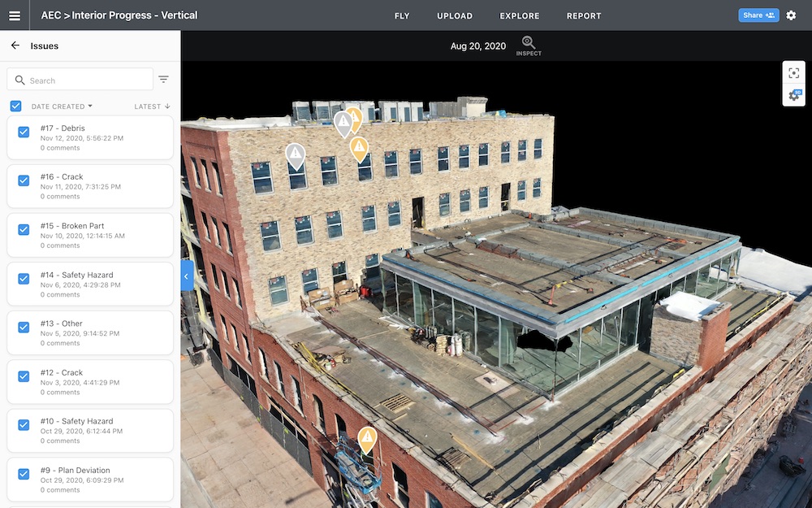This screenshot has height=508, width=812.
Task: Open the hamburger main menu
Action: pyautogui.click(x=15, y=15)
